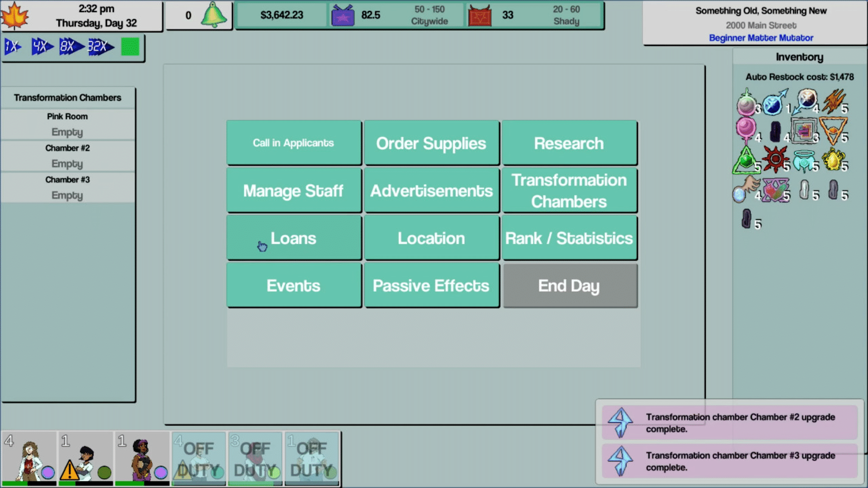Open Manage Staff screen
The width and height of the screenshot is (868, 488).
point(294,190)
